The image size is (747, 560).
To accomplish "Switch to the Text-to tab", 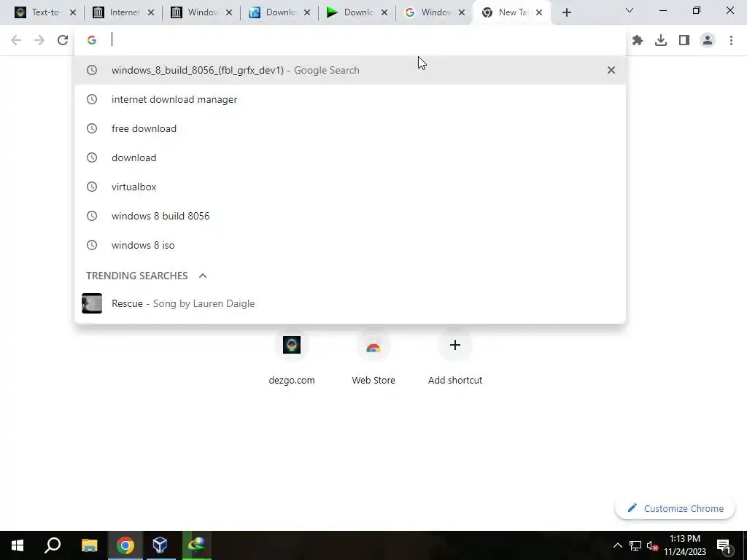I will 38,12.
